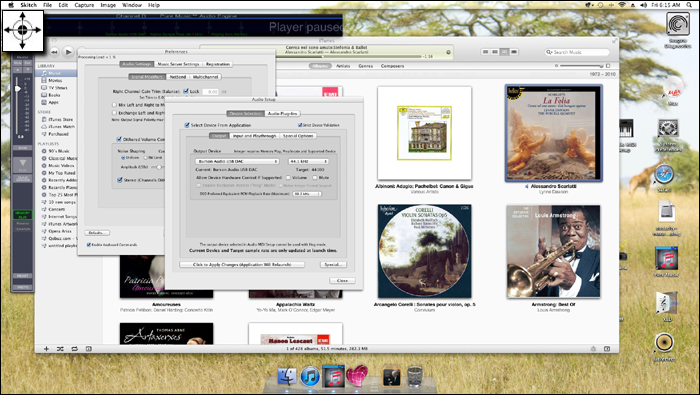Enable Mix Left and Right checkbox
The height and width of the screenshot is (395, 700).
tap(115, 105)
